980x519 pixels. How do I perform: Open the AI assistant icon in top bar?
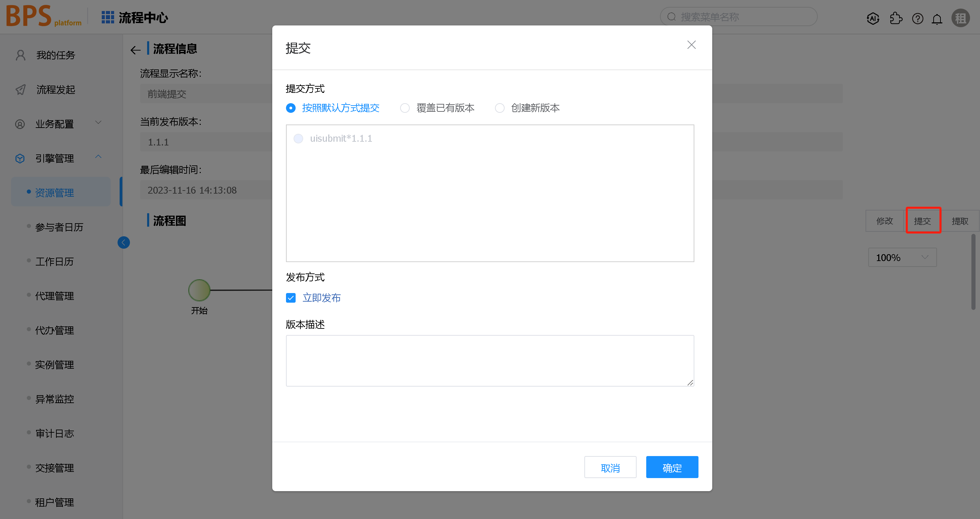[873, 18]
